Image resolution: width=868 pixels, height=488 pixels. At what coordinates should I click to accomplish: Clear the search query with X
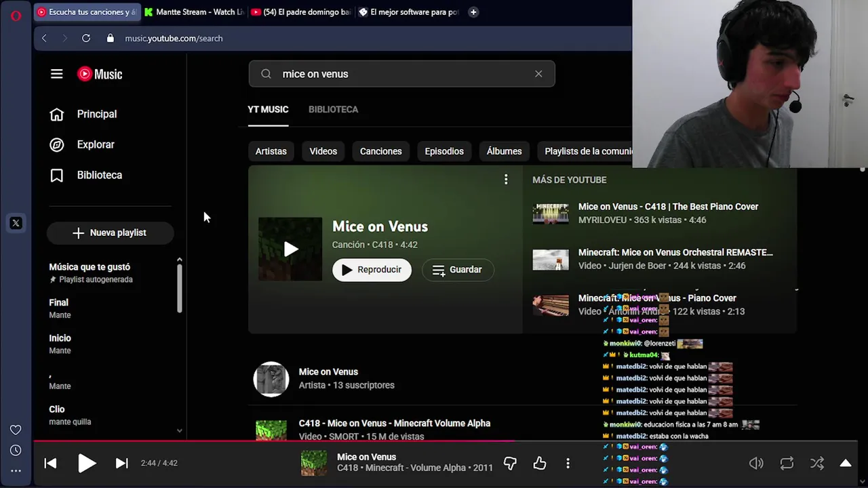538,74
